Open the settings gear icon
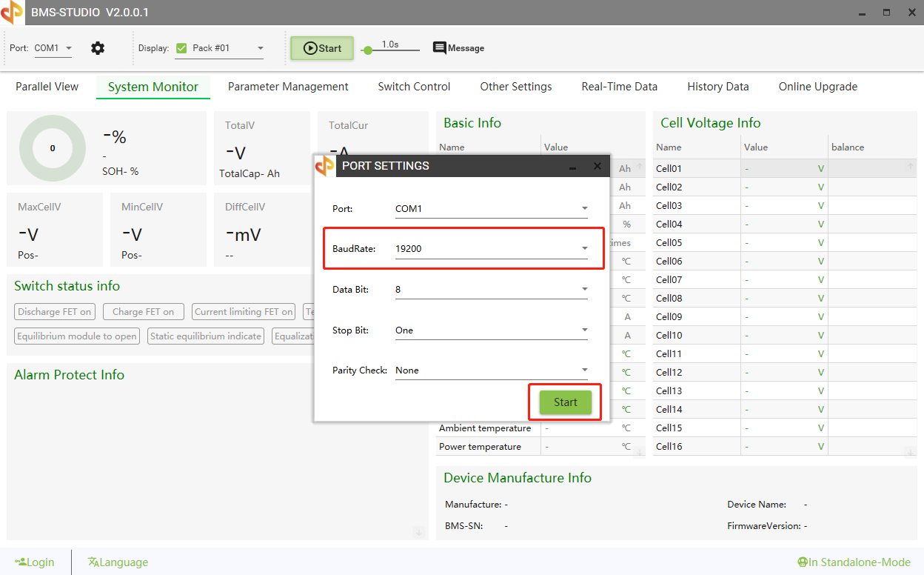The image size is (924, 575). (x=97, y=47)
